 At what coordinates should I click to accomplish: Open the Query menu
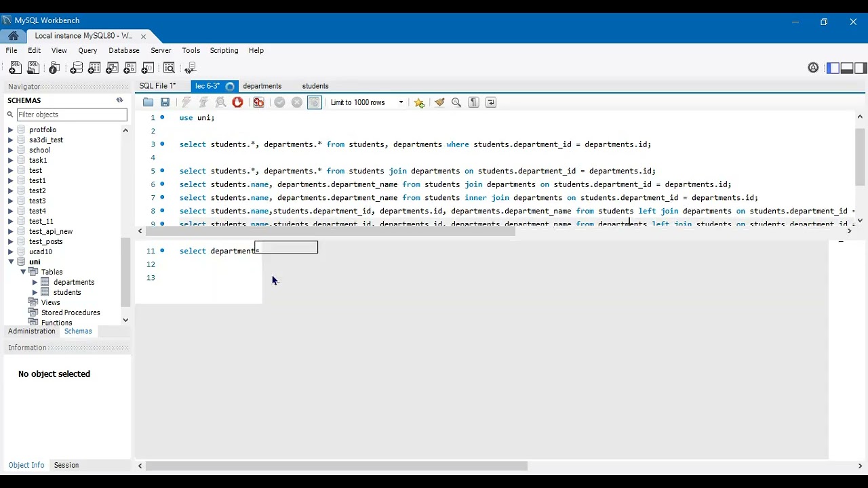point(87,50)
